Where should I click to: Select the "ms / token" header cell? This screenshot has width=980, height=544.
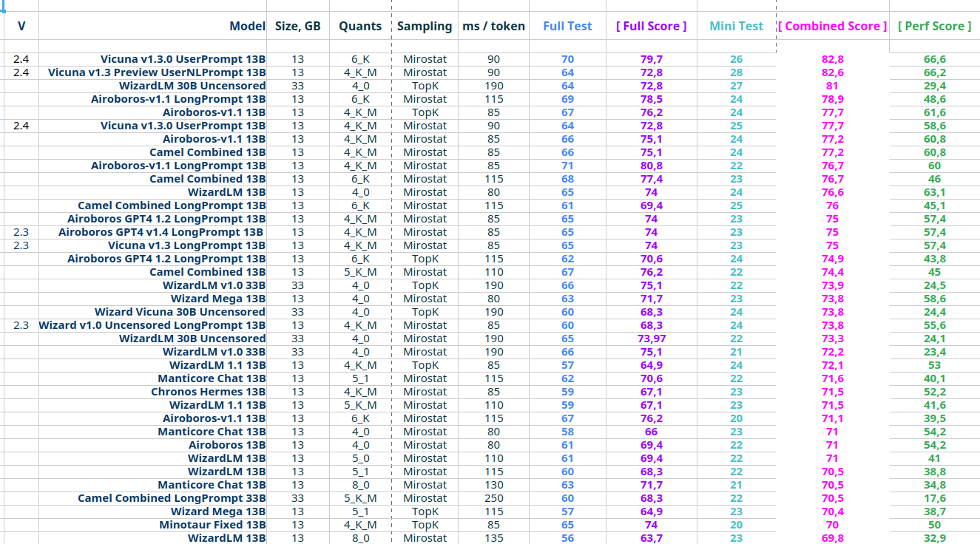(494, 26)
